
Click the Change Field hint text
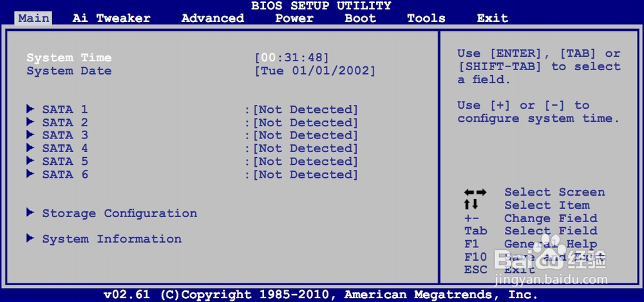[x=551, y=218]
